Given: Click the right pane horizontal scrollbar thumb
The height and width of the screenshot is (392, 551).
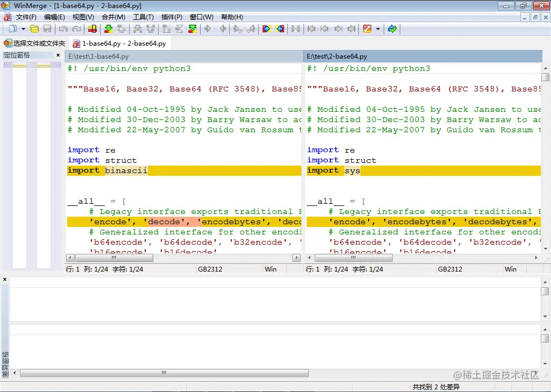Looking at the screenshot, I should click(354, 258).
